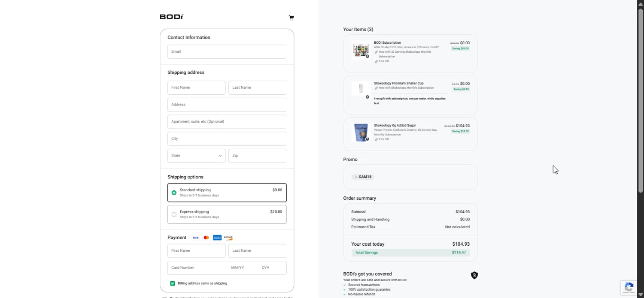Click BODi Subscription product thumbnail
Image resolution: width=644 pixels, height=298 pixels.
[x=361, y=50]
